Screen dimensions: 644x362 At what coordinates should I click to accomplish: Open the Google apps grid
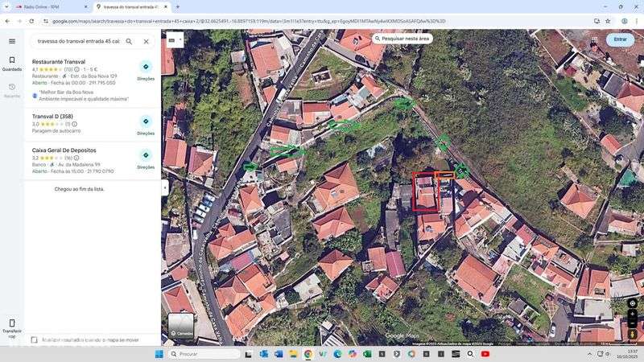point(594,39)
